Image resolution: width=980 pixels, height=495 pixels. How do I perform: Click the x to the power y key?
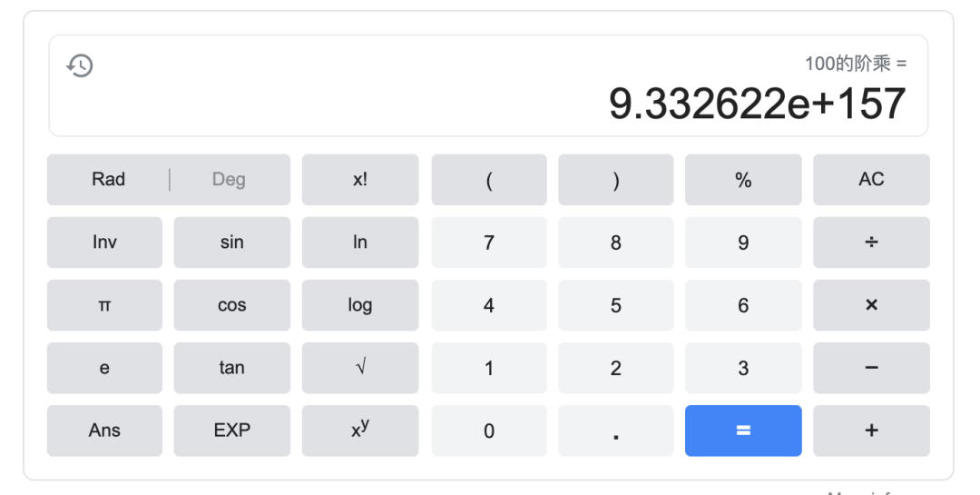[x=360, y=431]
